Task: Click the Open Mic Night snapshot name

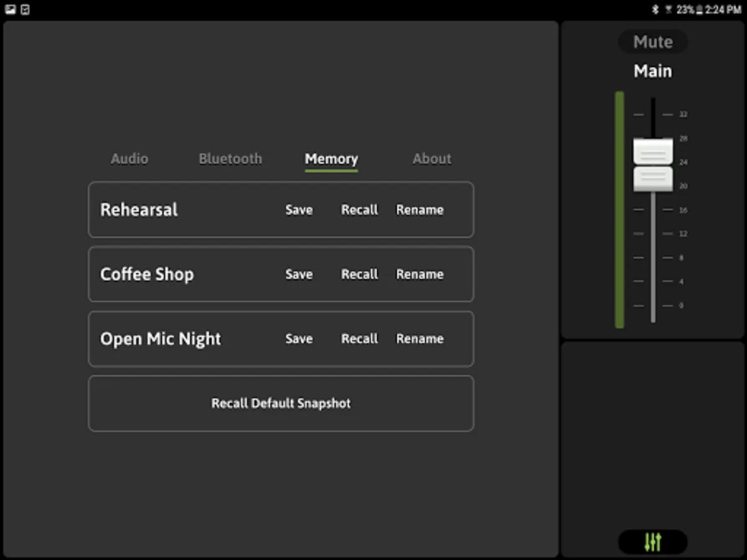Action: click(161, 339)
